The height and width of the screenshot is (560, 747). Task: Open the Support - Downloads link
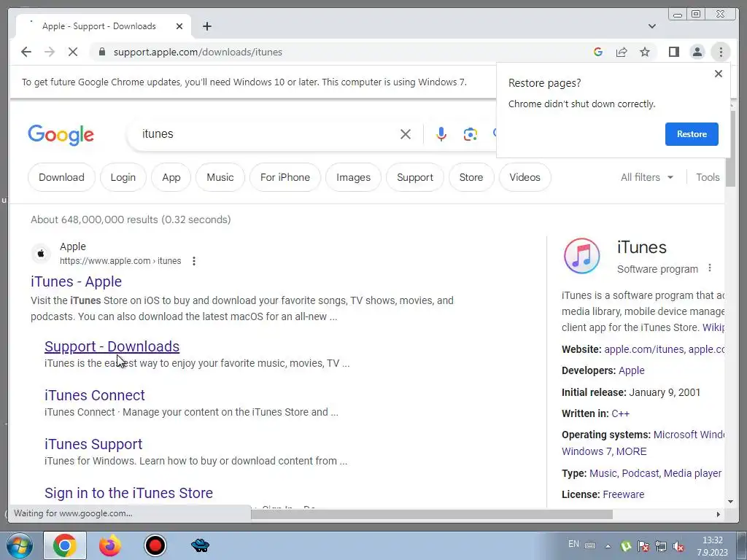(x=112, y=346)
